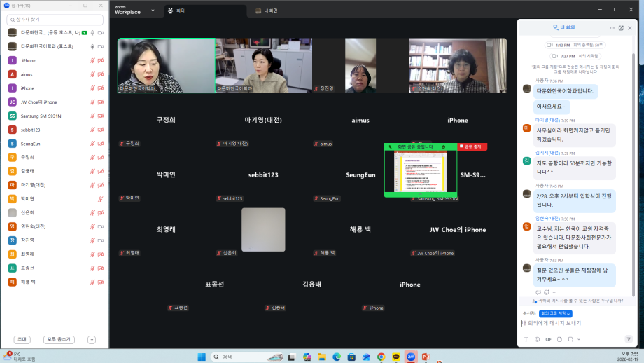This screenshot has height=363, width=644.
Task: Select participant 해룡 백 in the list
Action: 55,282
